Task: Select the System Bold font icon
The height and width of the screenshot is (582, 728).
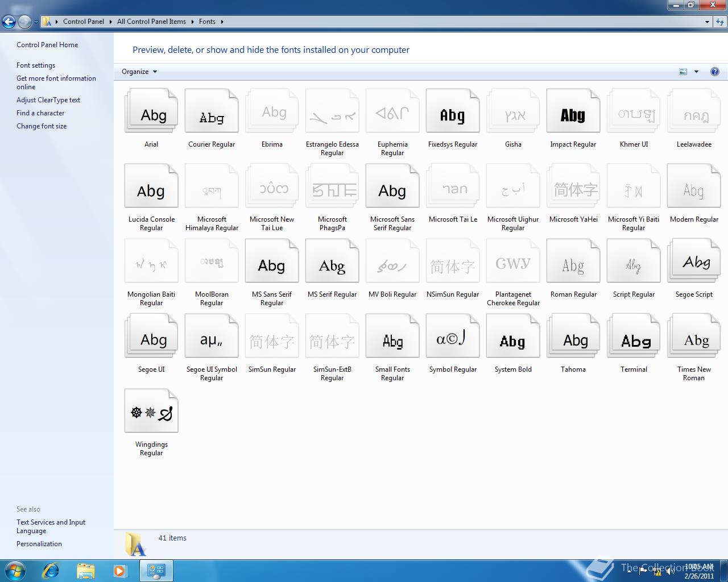Action: pos(513,336)
